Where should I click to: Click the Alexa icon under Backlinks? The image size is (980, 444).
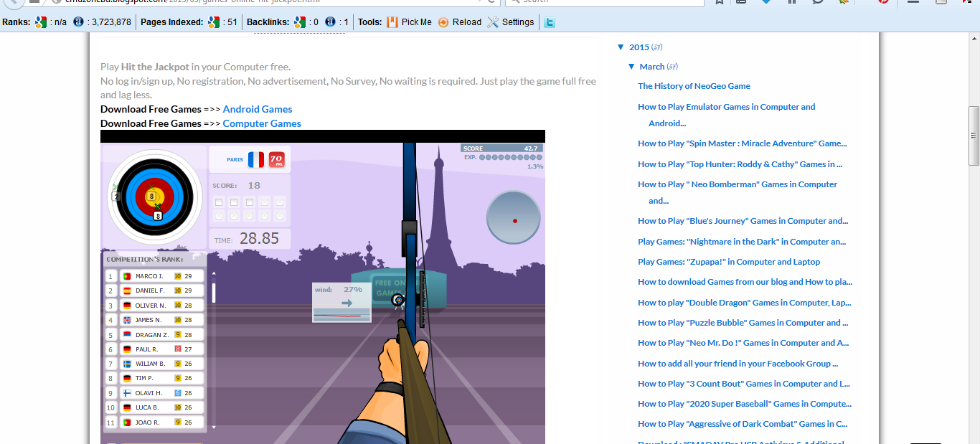pos(330,22)
